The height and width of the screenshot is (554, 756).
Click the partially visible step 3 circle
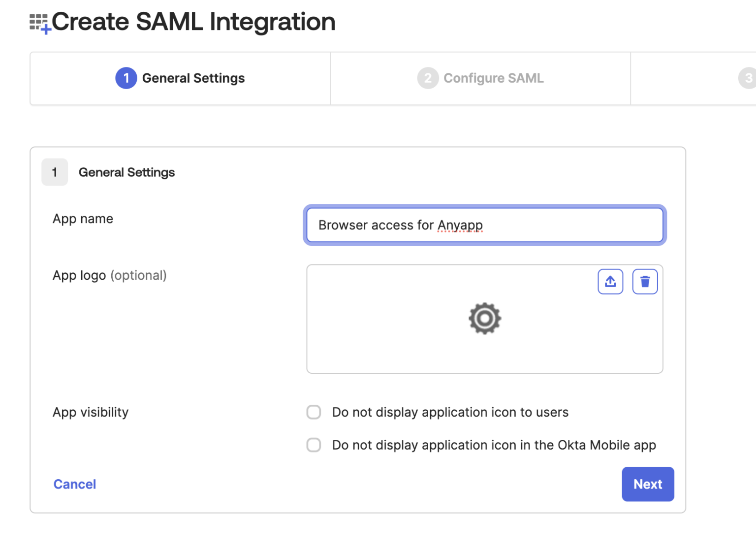coord(748,78)
